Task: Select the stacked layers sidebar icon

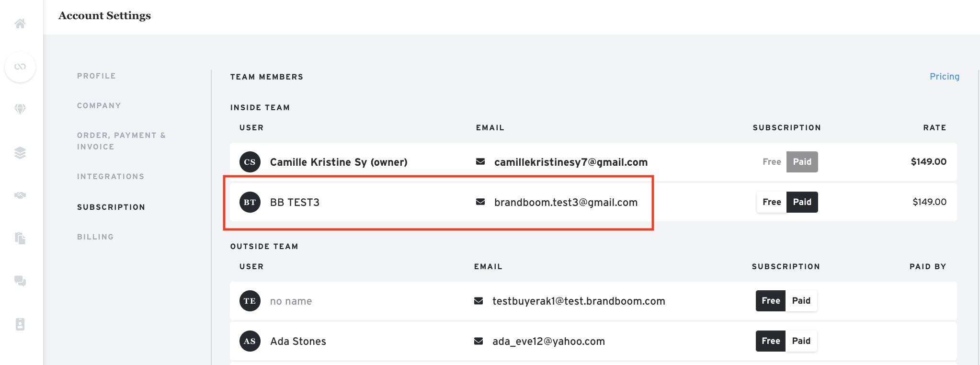Action: [x=20, y=153]
